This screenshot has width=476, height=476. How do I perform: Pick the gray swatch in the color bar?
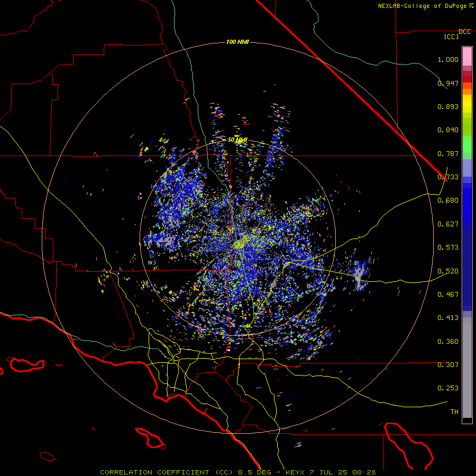coord(467,368)
